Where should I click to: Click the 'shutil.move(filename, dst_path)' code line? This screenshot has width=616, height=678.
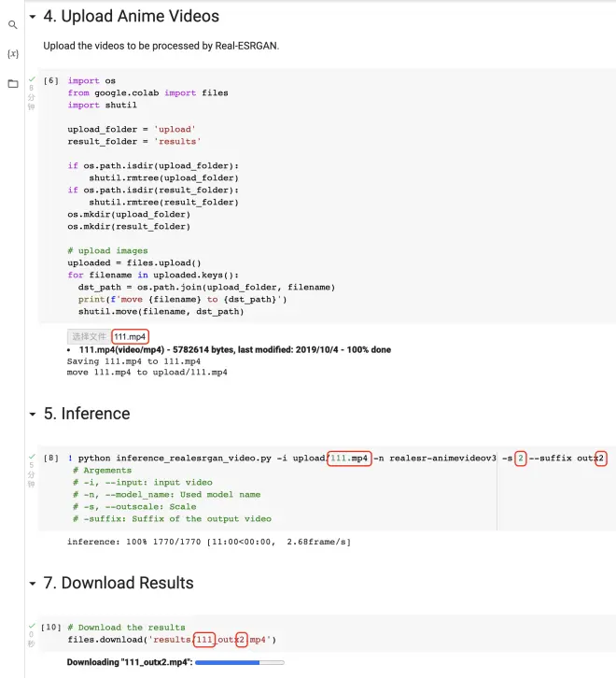point(161,311)
